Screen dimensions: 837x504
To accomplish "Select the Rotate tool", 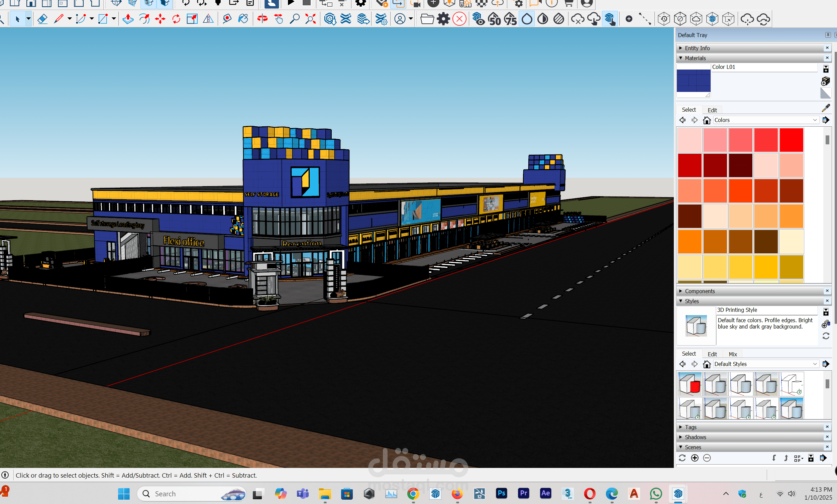I will pyautogui.click(x=176, y=19).
